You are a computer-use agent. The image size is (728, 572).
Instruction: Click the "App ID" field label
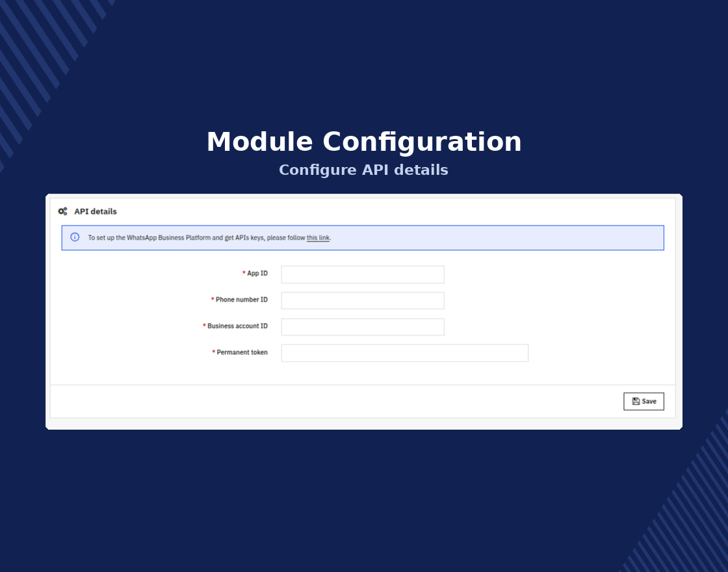(x=257, y=274)
